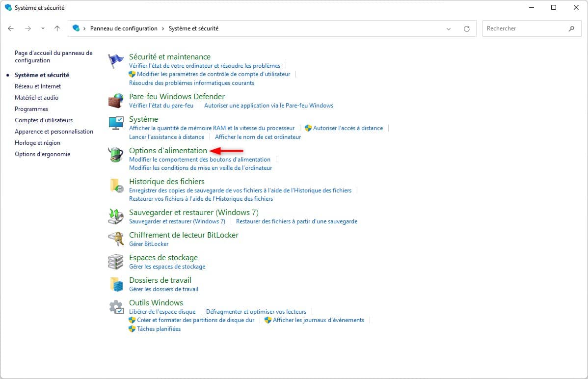
Task: Click Modifier le comportement des boutons d'alimentation
Action: click(x=199, y=160)
